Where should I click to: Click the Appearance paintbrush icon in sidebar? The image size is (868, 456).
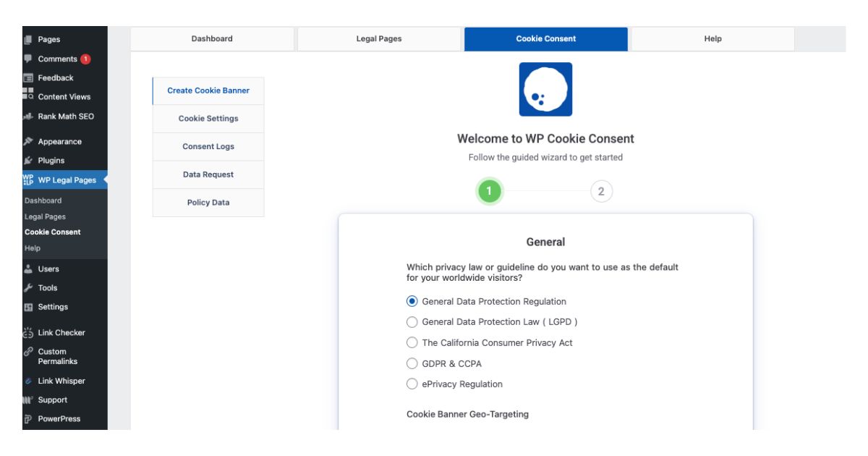[28, 142]
